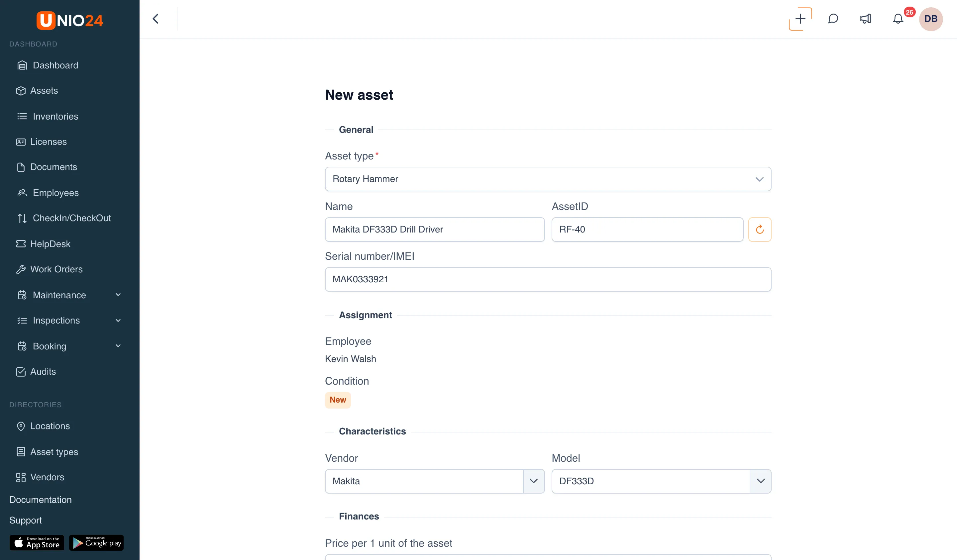The height and width of the screenshot is (560, 957).
Task: Open the chat bubble icon
Action: click(833, 19)
